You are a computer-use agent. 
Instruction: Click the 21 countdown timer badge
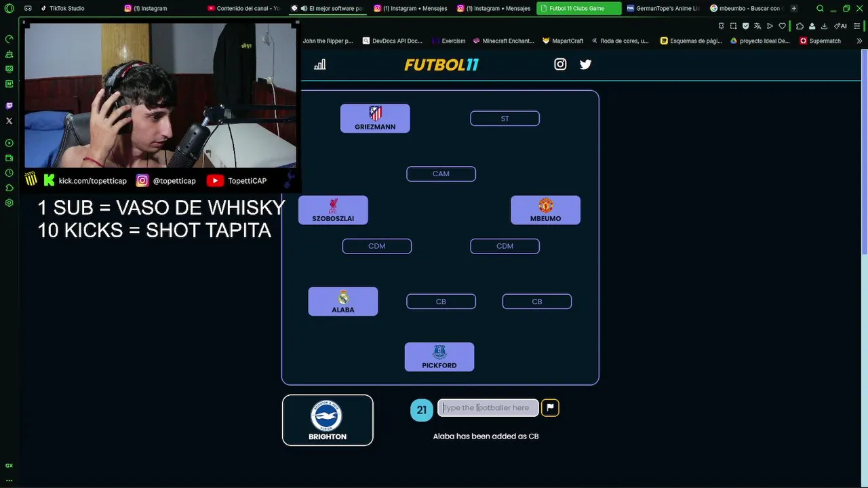point(422,410)
